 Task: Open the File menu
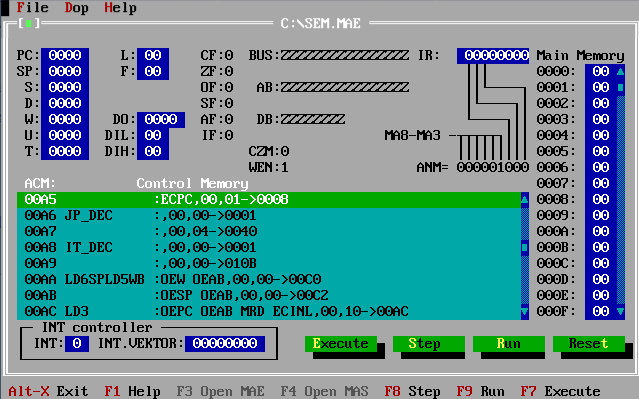click(x=32, y=8)
